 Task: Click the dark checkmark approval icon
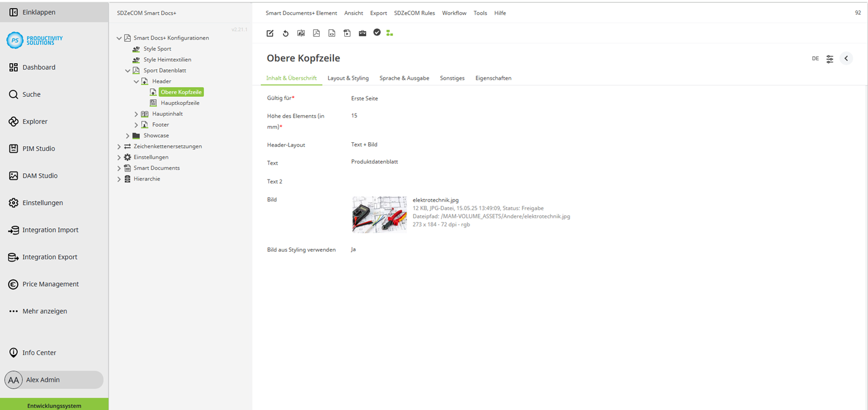coord(377,33)
